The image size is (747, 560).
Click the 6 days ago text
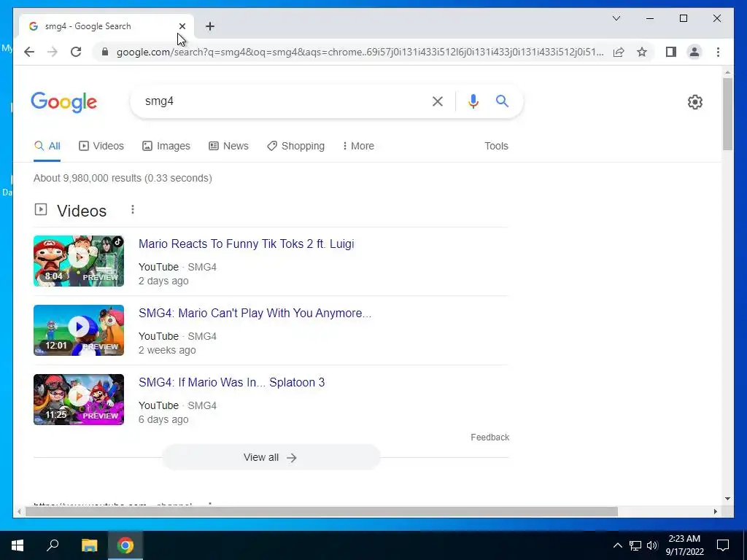click(163, 419)
